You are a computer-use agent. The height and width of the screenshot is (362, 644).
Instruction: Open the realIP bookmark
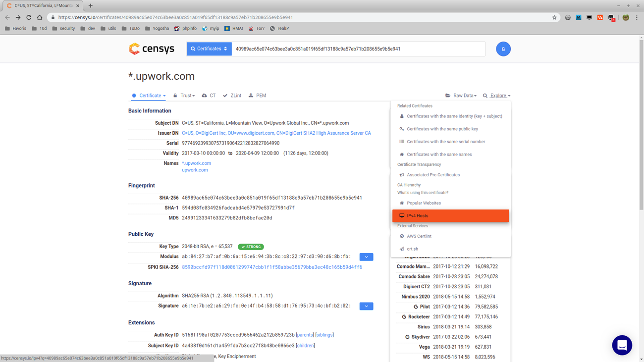pos(279,28)
